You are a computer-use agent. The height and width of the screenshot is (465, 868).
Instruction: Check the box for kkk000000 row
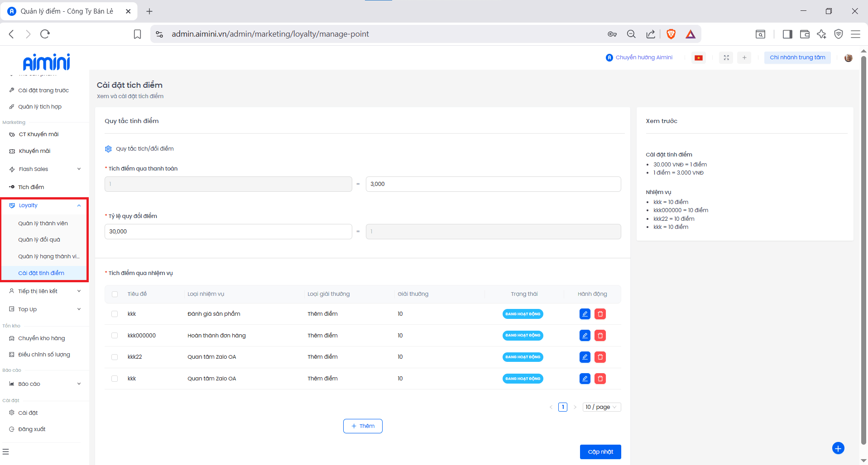[x=115, y=336]
